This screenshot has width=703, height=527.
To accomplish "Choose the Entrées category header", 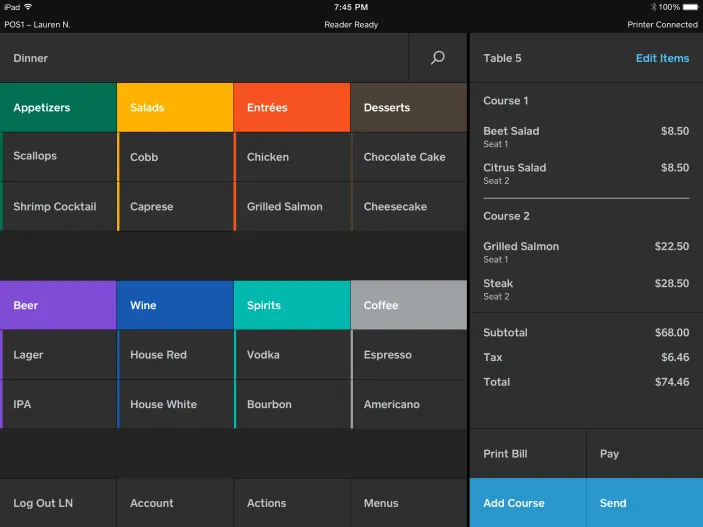I will (292, 108).
